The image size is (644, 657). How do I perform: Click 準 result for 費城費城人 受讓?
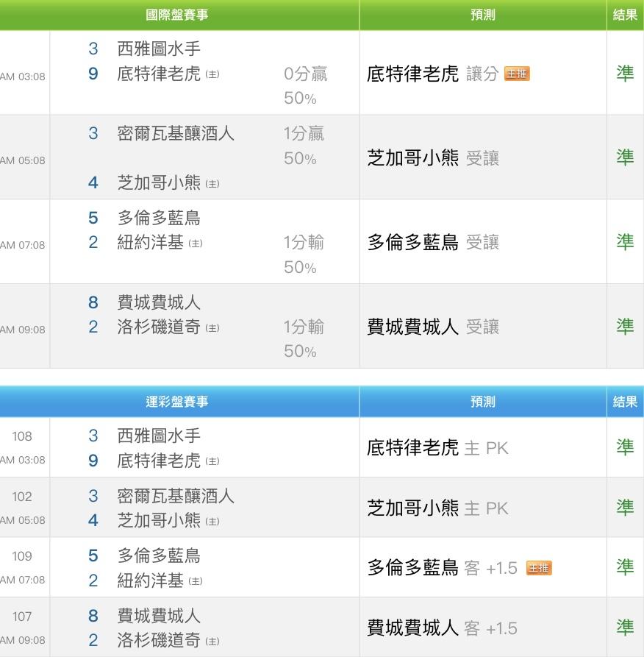click(625, 327)
